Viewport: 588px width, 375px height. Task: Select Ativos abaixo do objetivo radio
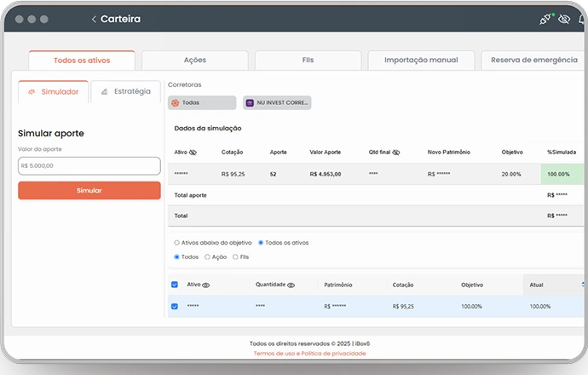pyautogui.click(x=176, y=243)
